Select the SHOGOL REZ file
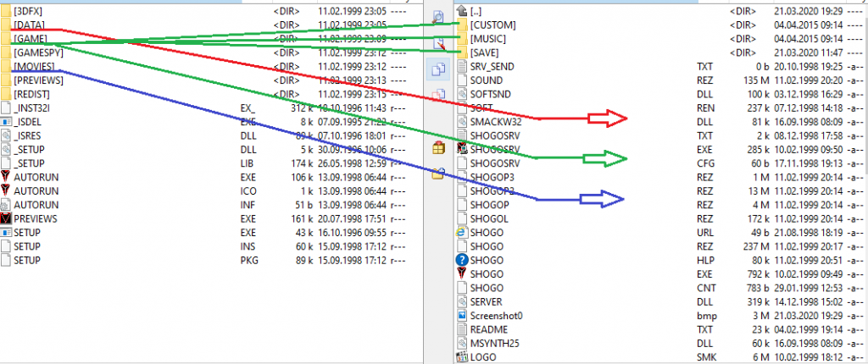868x364 pixels. point(661,218)
